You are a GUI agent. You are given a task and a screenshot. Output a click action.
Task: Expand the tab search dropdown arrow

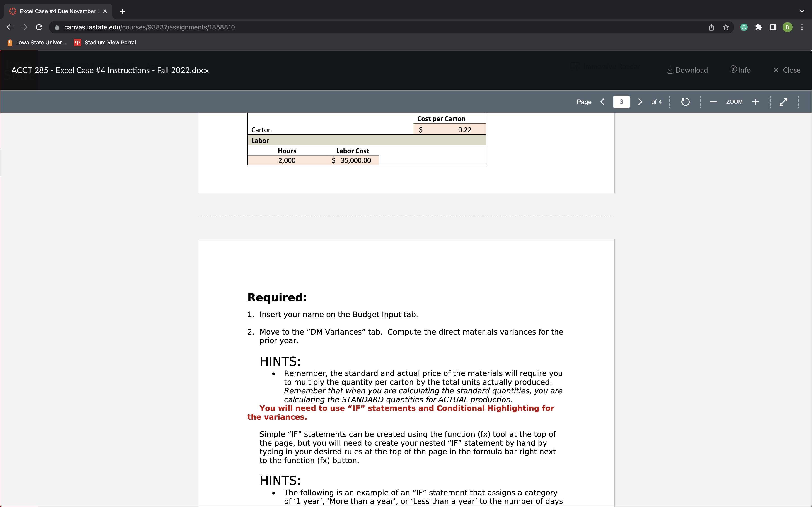click(x=802, y=11)
